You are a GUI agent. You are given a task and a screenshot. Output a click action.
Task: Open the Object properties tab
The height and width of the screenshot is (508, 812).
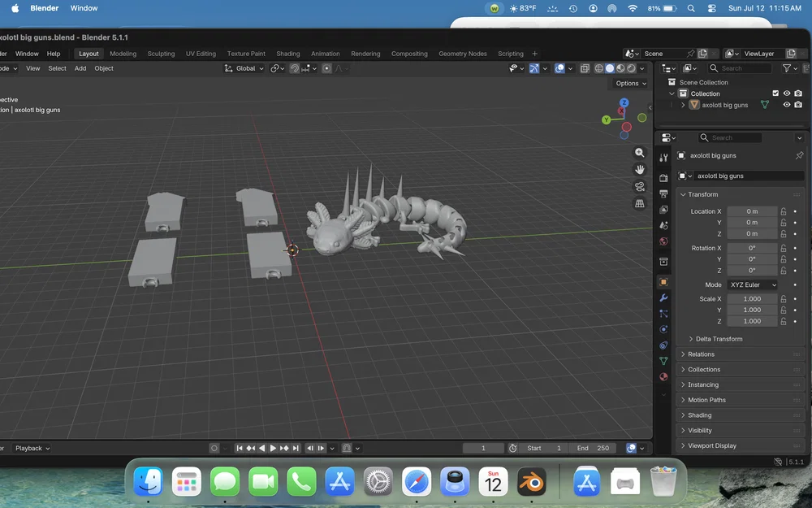click(663, 282)
